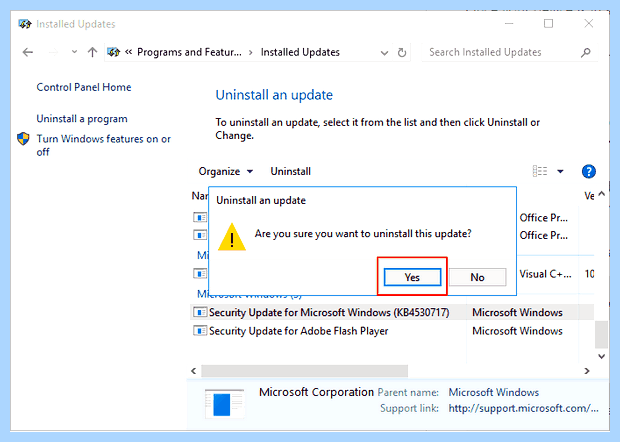The width and height of the screenshot is (620, 442).
Task: Click Uninstall in the toolbar
Action: [x=291, y=171]
